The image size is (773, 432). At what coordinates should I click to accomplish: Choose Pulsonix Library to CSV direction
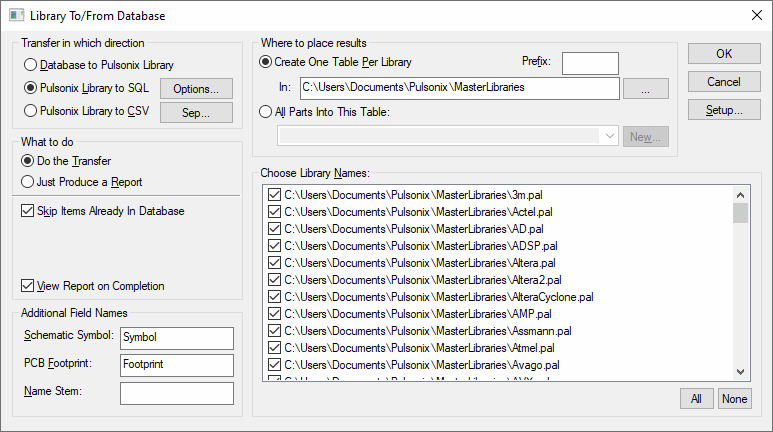pyautogui.click(x=30, y=111)
